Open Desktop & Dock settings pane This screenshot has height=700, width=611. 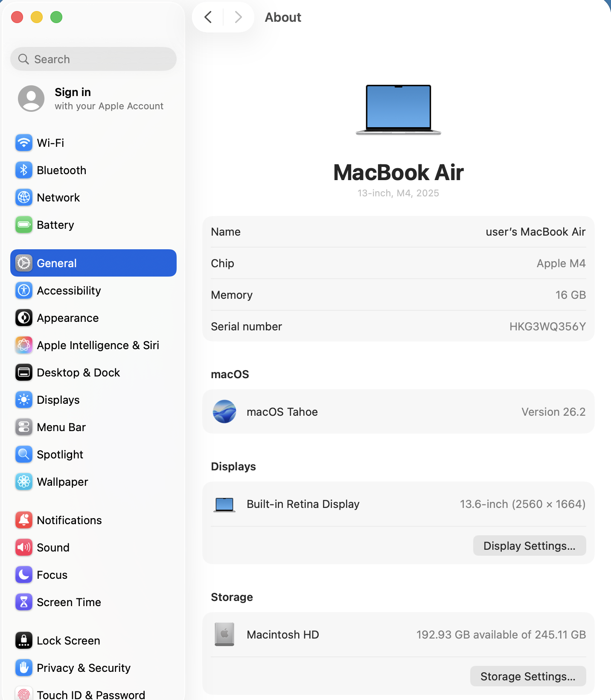click(79, 373)
